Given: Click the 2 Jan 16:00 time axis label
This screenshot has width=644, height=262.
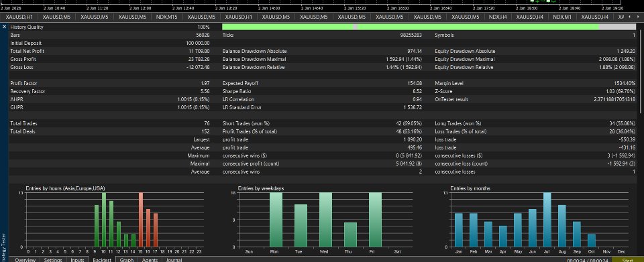Looking at the screenshot, I should coord(398,8).
